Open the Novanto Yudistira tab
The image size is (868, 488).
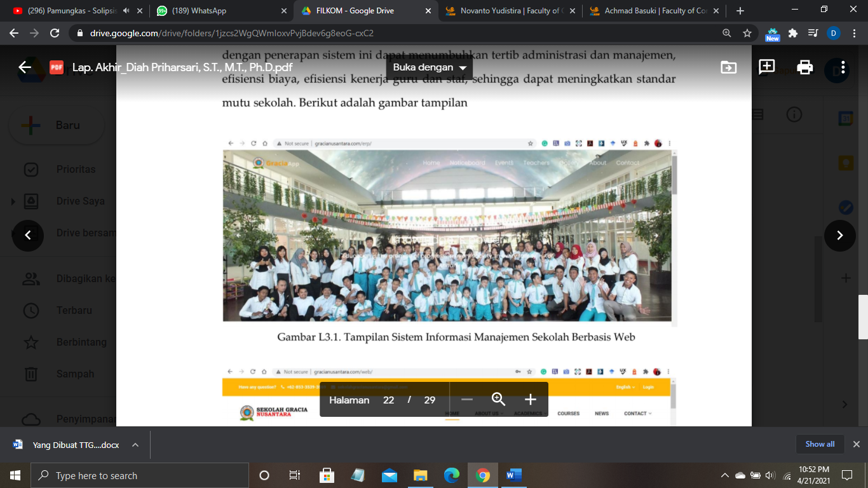(510, 11)
